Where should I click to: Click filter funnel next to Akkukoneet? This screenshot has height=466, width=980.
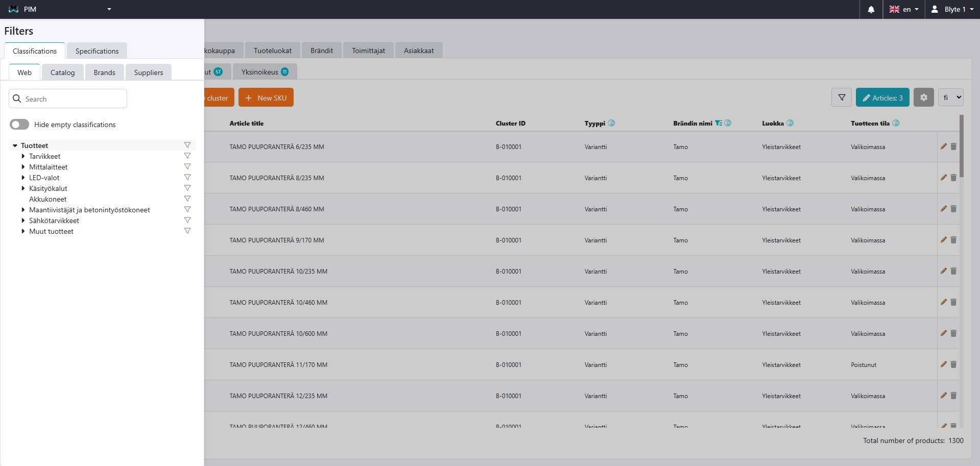click(187, 199)
